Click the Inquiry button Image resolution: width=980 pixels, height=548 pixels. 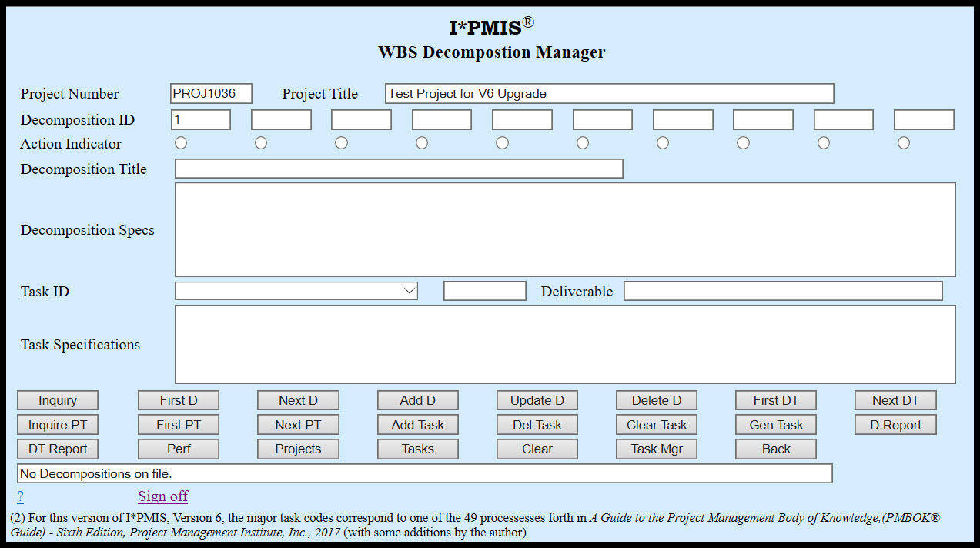pyautogui.click(x=57, y=399)
